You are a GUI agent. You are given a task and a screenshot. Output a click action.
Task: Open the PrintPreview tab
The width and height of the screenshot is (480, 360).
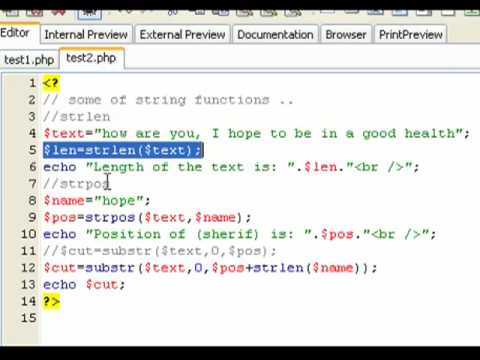tap(411, 34)
